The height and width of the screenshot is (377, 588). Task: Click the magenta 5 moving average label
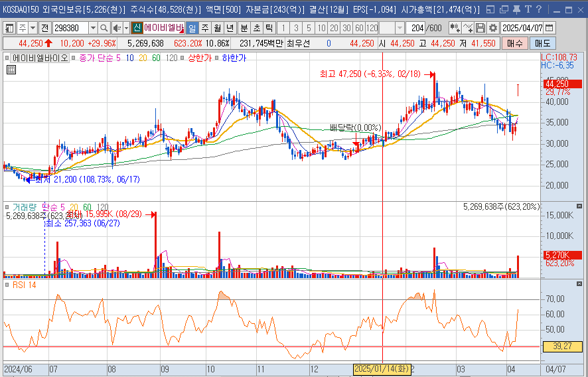tap(119, 58)
